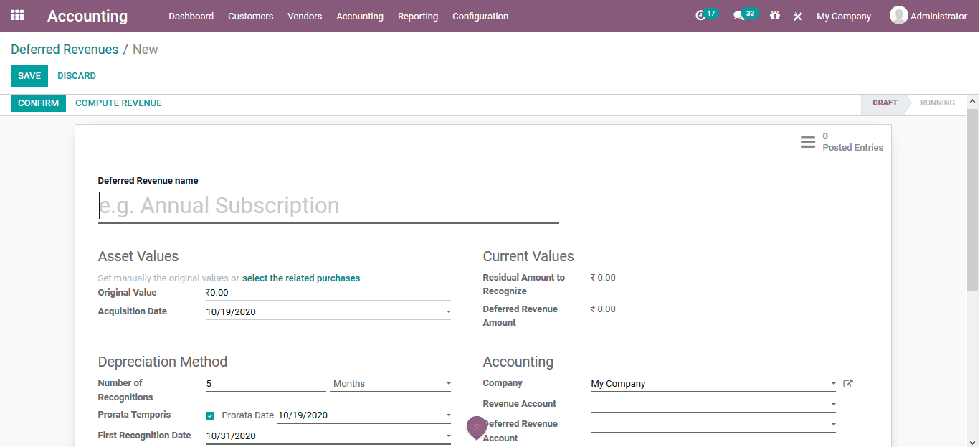
Task: Open the Company selection dropdown
Action: click(x=832, y=383)
